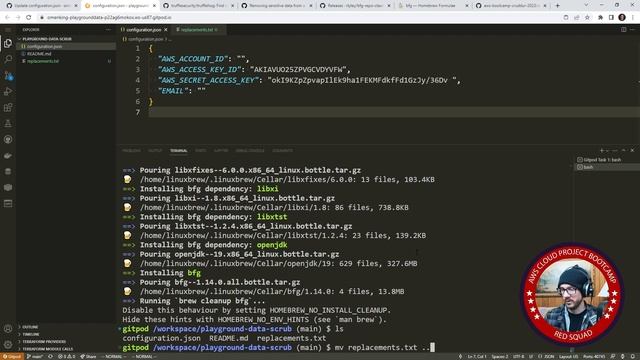Viewport: 640px width, 360px height.
Task: Open the Manage gear icon
Action: coord(8,344)
